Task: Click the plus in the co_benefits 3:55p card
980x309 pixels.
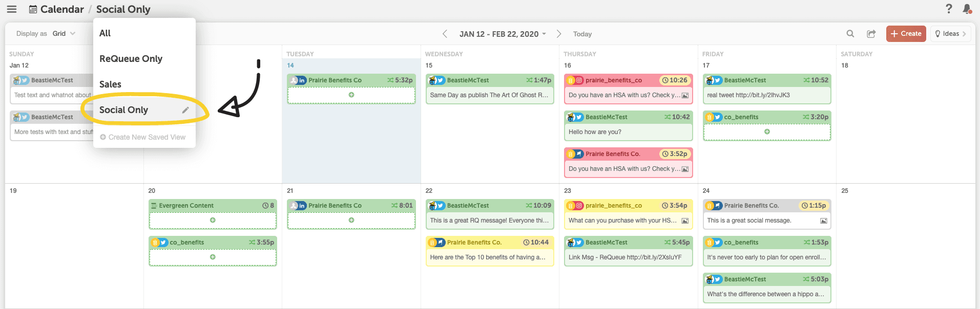Action: [x=213, y=257]
